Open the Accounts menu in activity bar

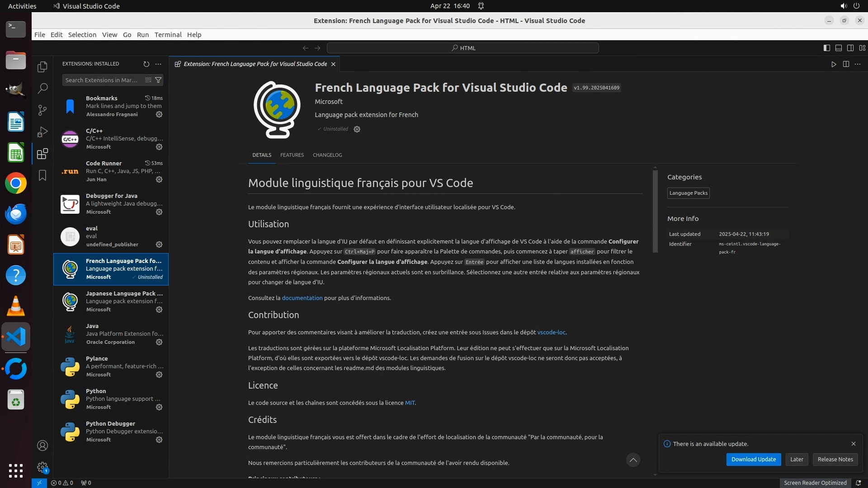[x=42, y=446]
